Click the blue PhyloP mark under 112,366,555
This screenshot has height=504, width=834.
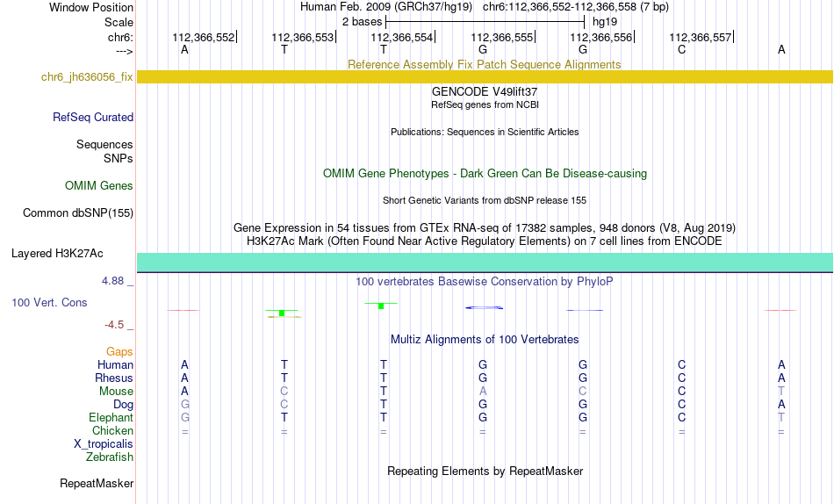484,307
